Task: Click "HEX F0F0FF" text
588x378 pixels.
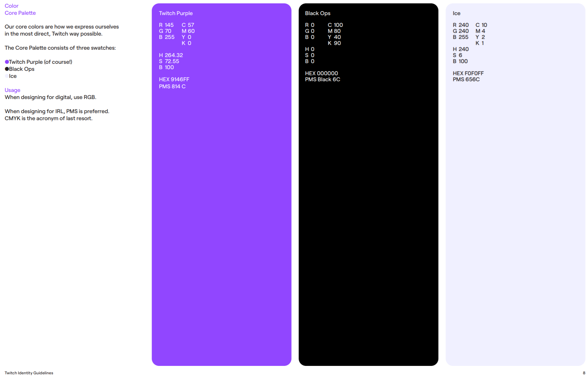Action: 468,73
